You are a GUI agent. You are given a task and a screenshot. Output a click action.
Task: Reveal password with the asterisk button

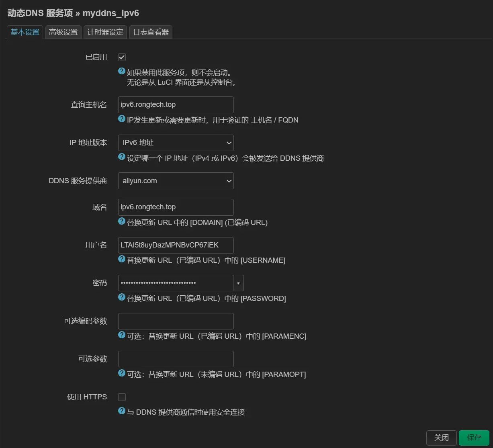click(238, 283)
